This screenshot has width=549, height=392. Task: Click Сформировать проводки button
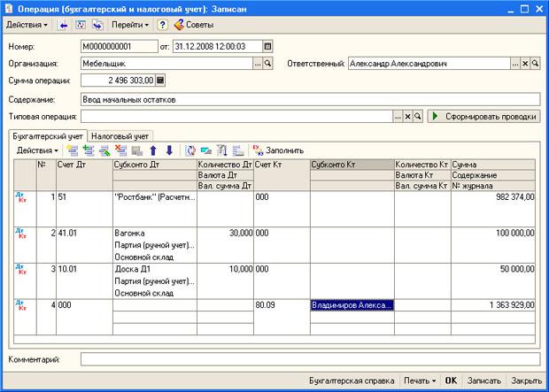(x=483, y=117)
